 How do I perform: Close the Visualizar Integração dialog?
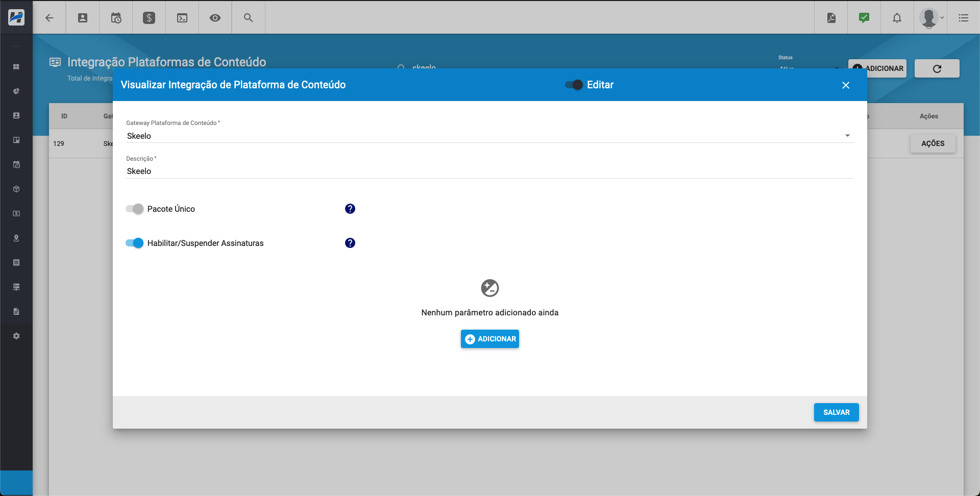point(846,85)
